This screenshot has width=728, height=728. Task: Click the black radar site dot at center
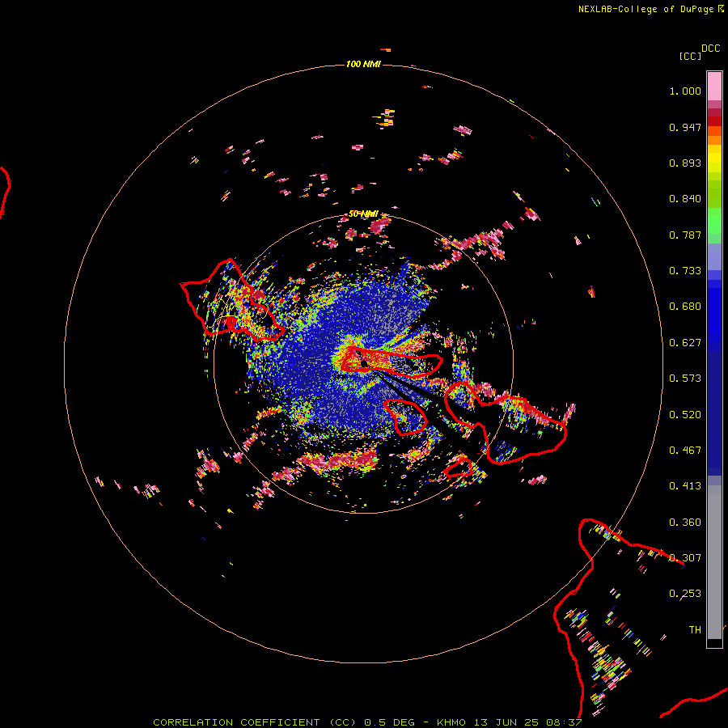[x=363, y=363]
